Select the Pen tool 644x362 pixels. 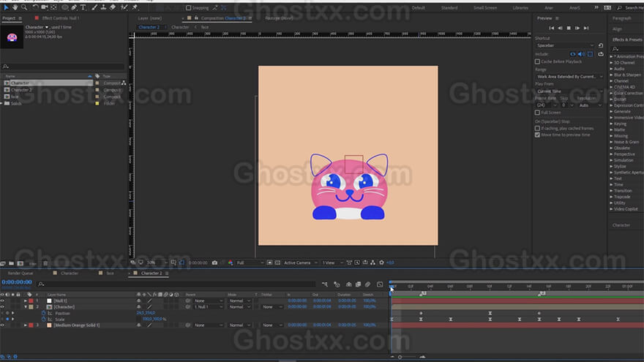click(74, 7)
